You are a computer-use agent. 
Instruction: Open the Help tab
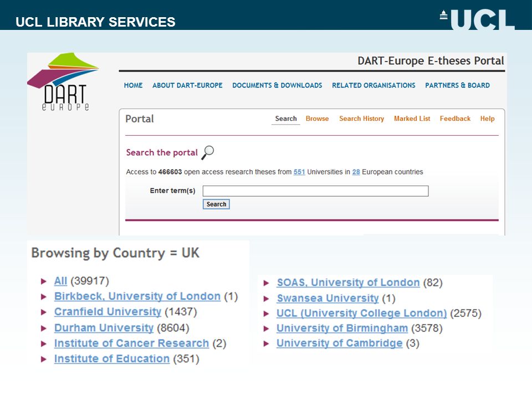tap(487, 119)
